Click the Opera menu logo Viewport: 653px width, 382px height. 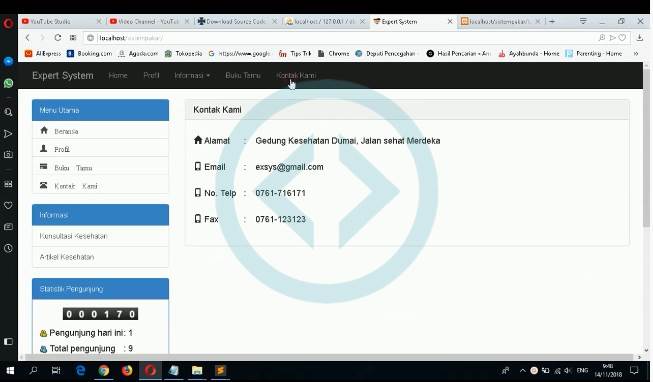point(8,23)
